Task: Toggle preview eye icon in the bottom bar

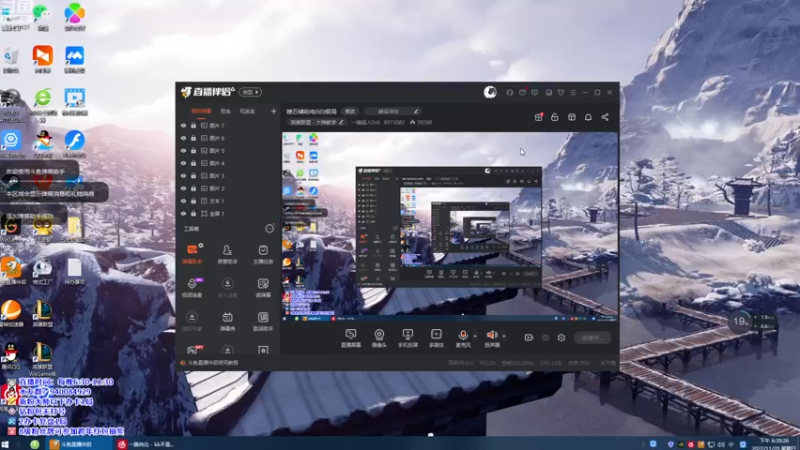Action: point(545,337)
